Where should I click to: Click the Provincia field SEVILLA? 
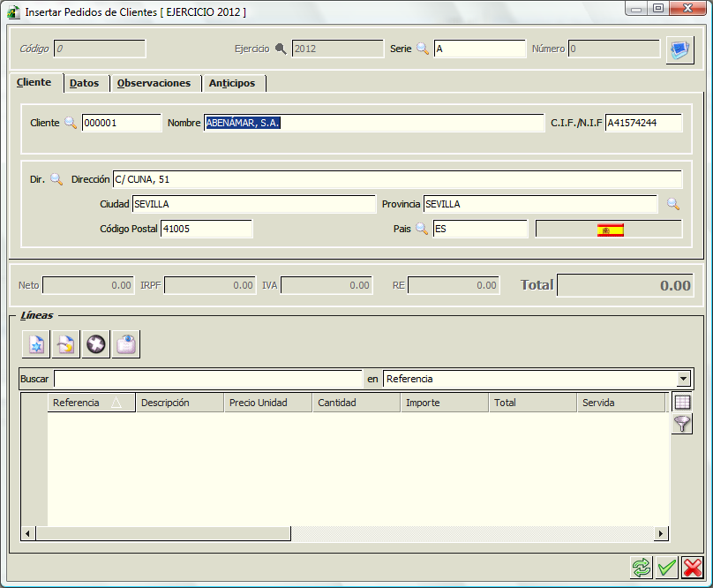(540, 204)
